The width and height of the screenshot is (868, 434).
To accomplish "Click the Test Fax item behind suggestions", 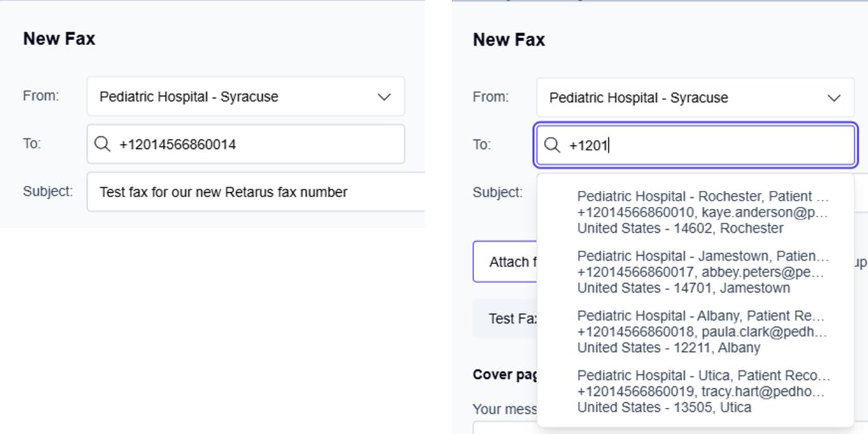I will click(x=507, y=319).
